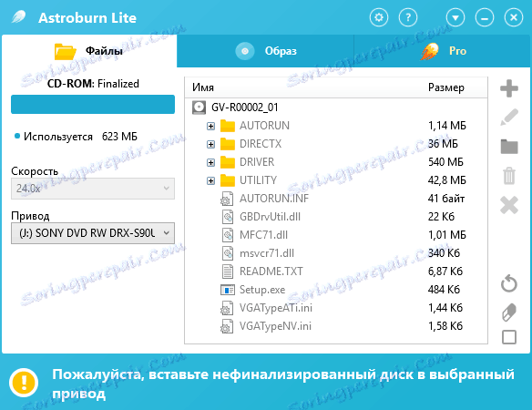Click the Astroburn Lite feather logo
532x410 pixels.
[18, 16]
